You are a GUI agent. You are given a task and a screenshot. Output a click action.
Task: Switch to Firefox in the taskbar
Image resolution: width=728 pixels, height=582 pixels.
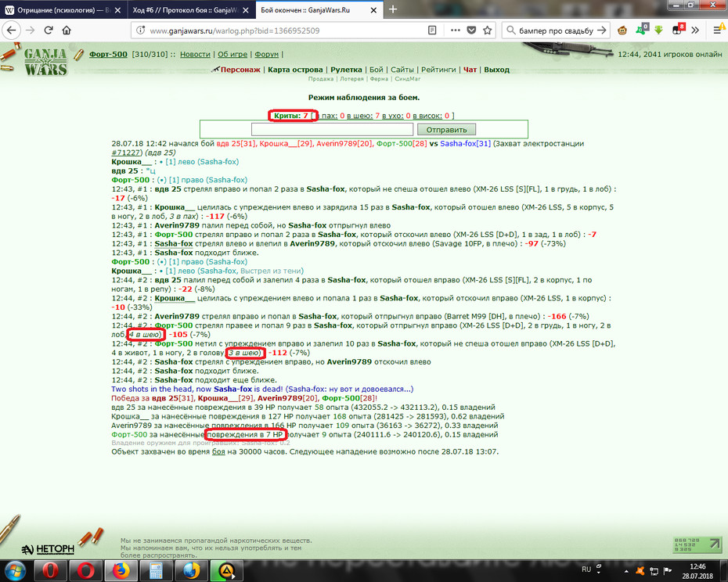coord(121,570)
